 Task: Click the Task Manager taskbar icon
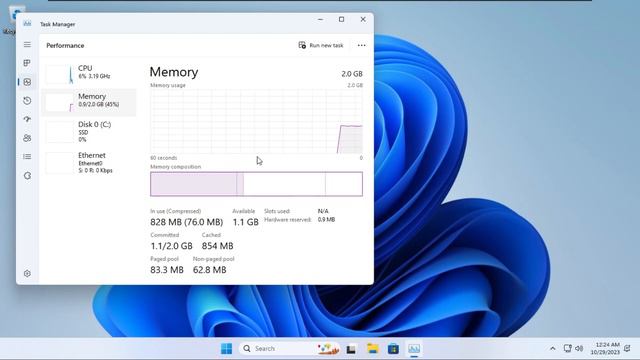coord(414,349)
